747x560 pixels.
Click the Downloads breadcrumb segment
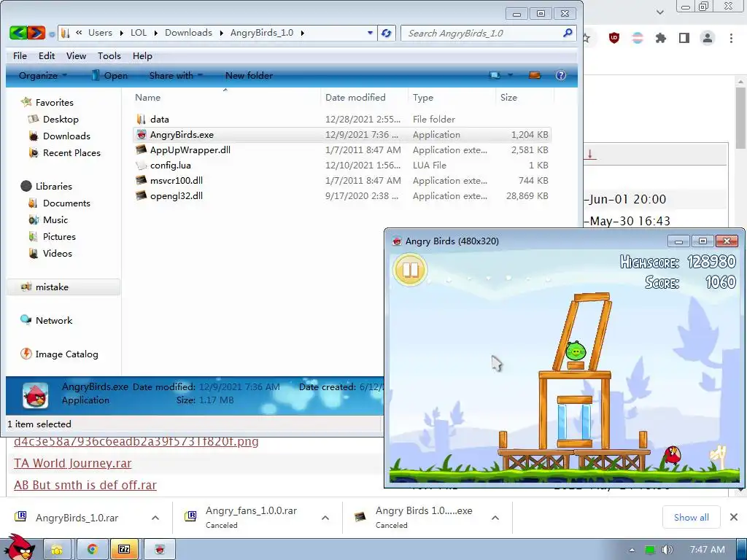click(x=188, y=33)
